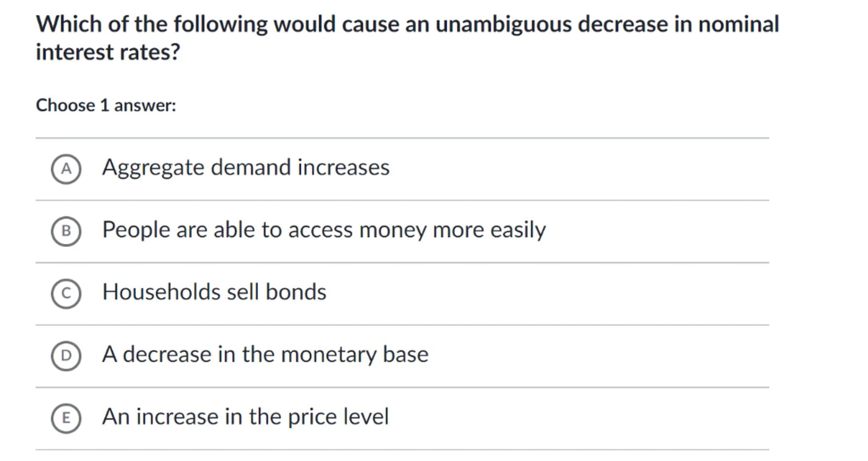Select the radio circle labeled A
This screenshot has width=868, height=461.
pos(66,169)
